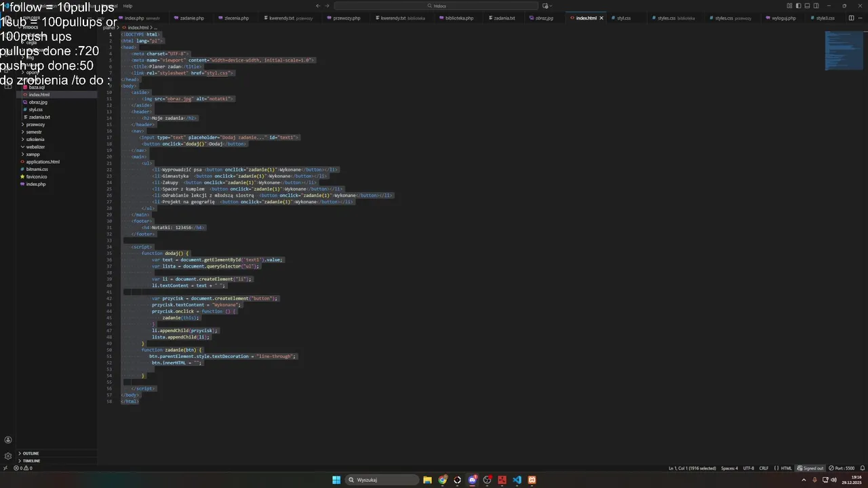This screenshot has height=488, width=868.
Task: Open the Windows Start button
Action: pyautogui.click(x=336, y=480)
